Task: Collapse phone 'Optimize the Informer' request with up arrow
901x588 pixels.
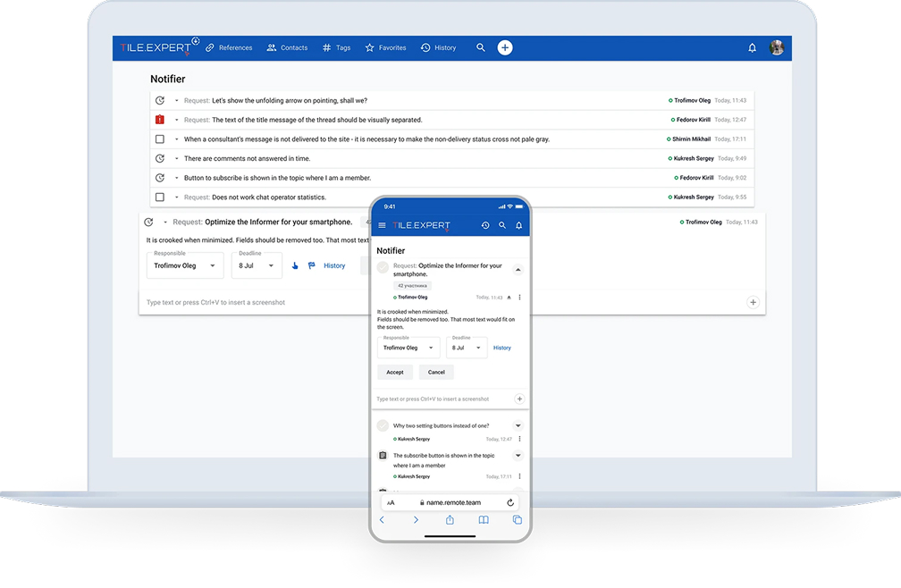Action: pyautogui.click(x=518, y=269)
